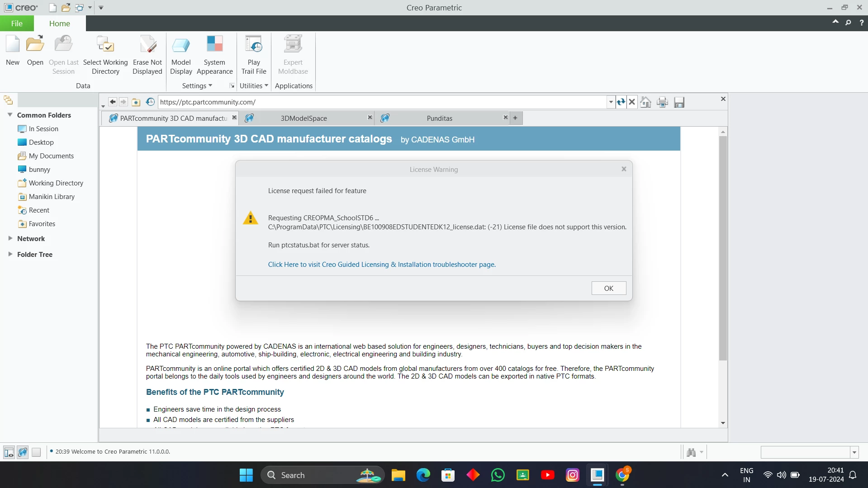Open Microsoft Edge from taskbar
Viewport: 868px width, 488px height.
click(423, 475)
